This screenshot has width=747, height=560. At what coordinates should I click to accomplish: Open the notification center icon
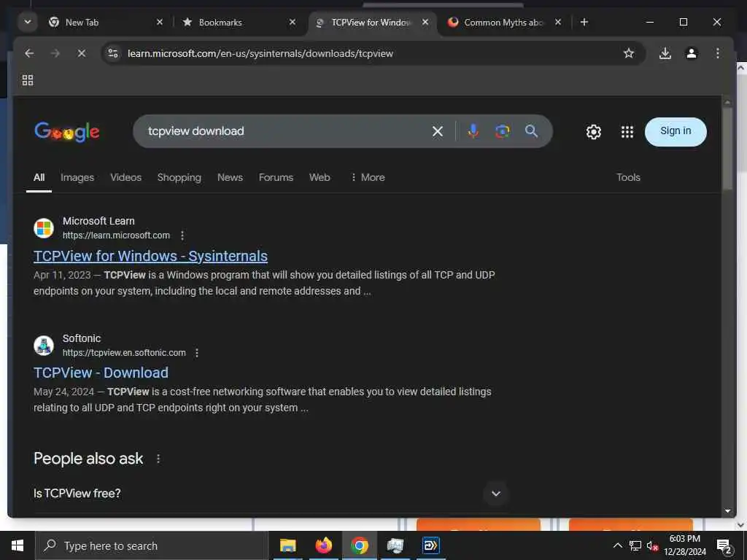[x=724, y=546]
